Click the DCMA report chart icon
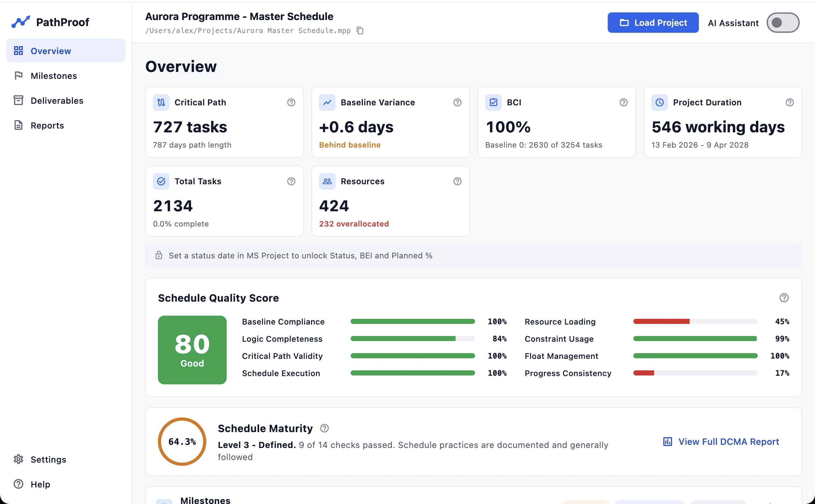Image resolution: width=815 pixels, height=504 pixels. [x=667, y=442]
